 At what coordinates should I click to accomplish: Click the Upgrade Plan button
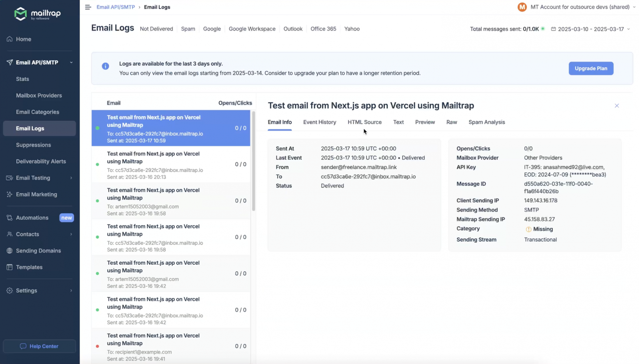591,68
